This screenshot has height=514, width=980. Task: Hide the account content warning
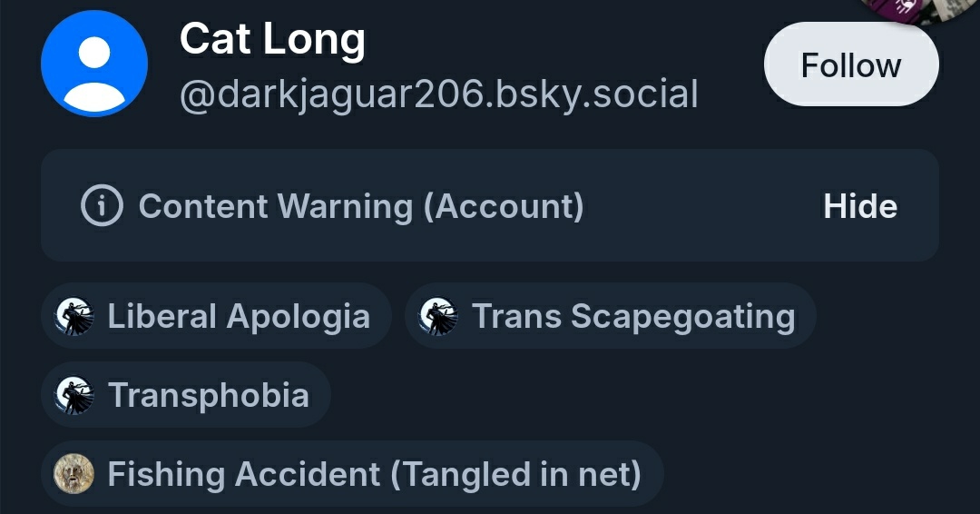859,206
